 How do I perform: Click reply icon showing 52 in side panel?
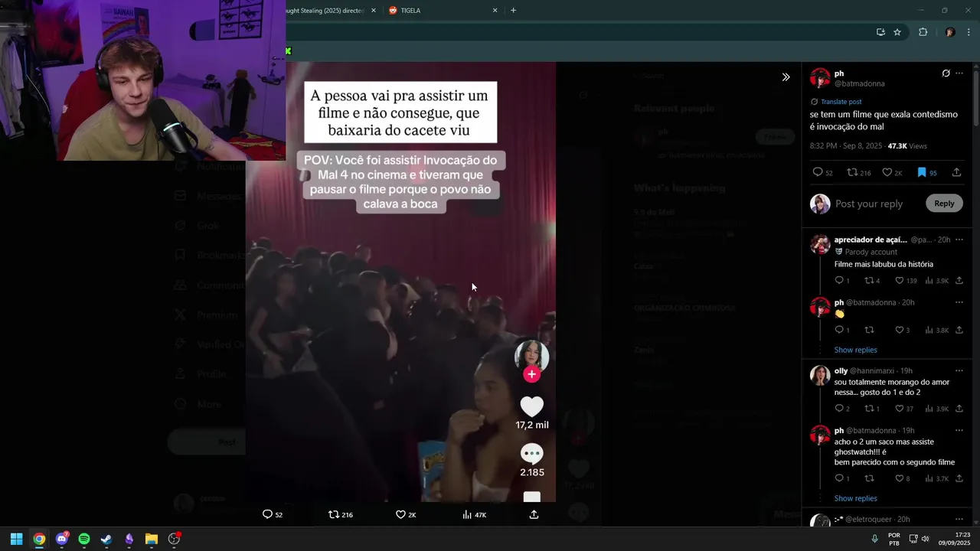[822, 173]
